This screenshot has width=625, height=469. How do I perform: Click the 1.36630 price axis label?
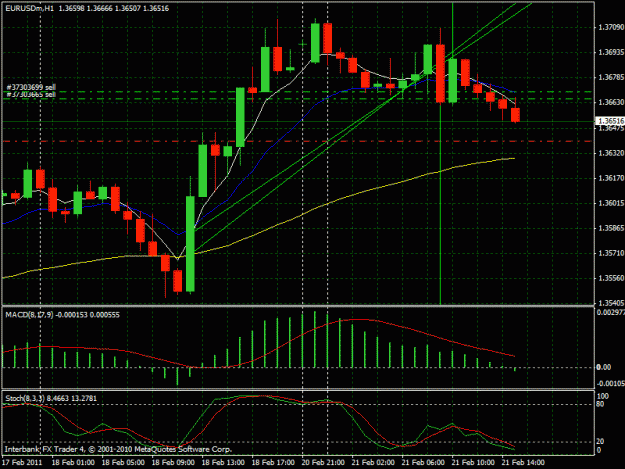[x=610, y=102]
